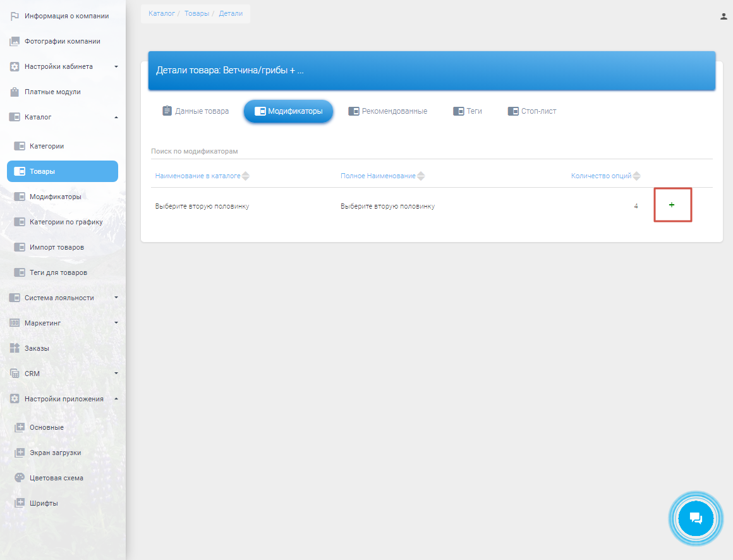The width and height of the screenshot is (733, 560).
Task: Click the Orders (Заказы) sidebar icon
Action: click(15, 348)
